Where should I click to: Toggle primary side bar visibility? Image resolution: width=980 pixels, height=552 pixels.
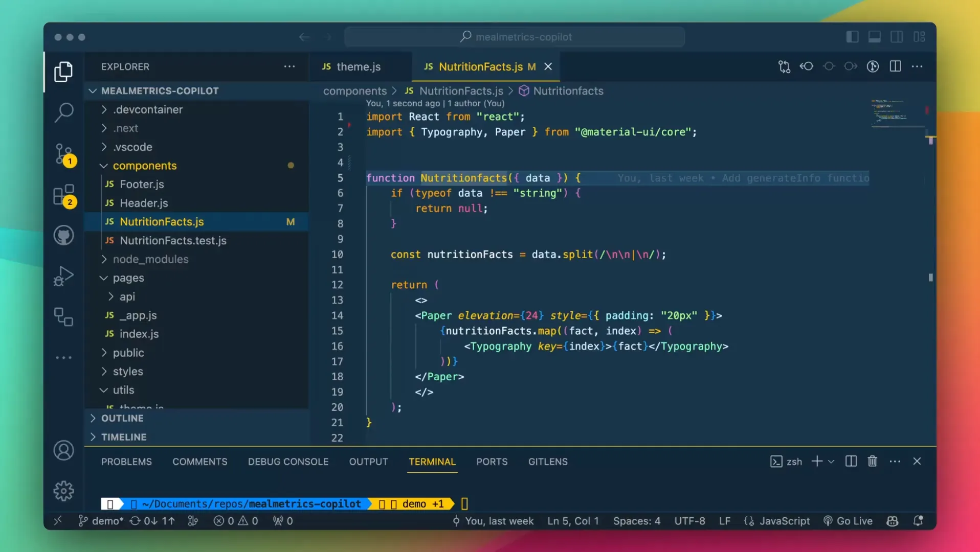pyautogui.click(x=852, y=37)
